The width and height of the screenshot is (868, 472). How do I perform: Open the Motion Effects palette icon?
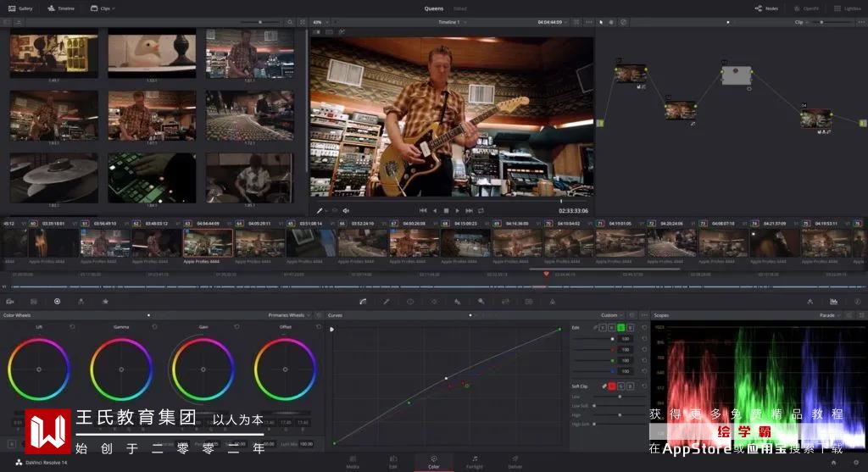(105, 302)
